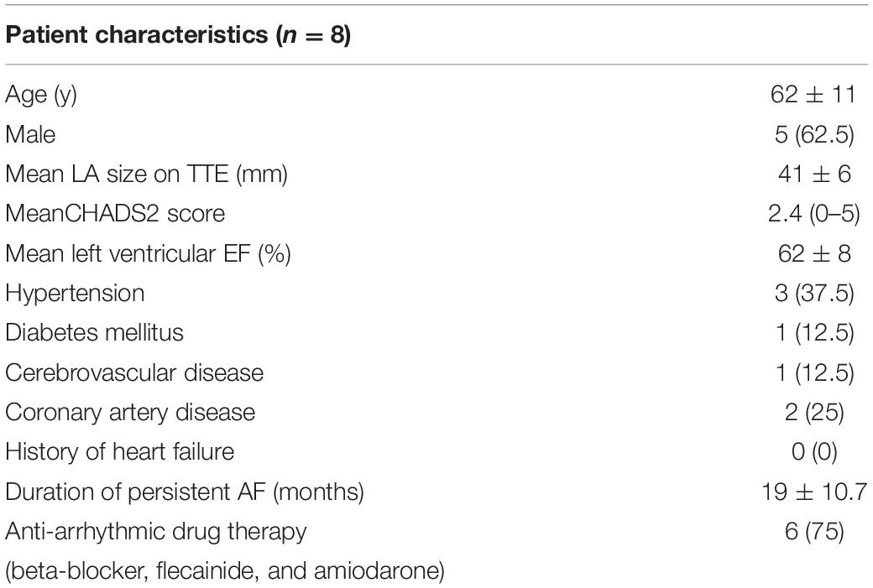
Task: Click the AF duration value 19 ± 10.7
Action: (814, 492)
